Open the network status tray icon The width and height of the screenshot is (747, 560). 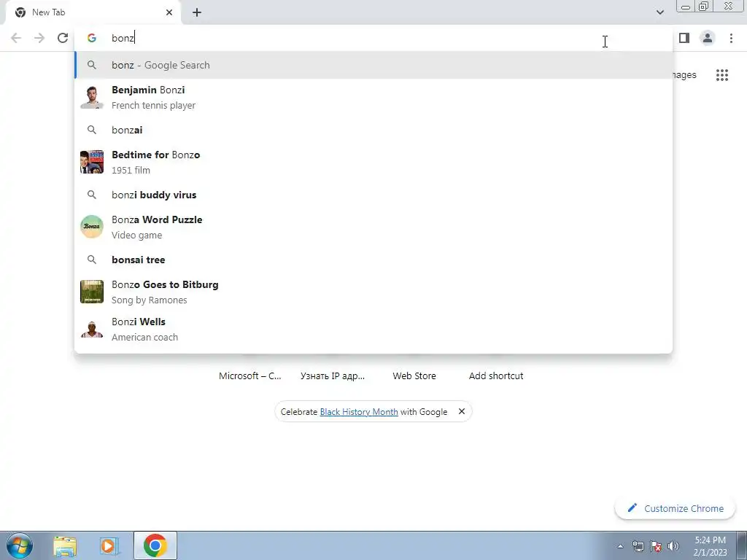pos(638,546)
